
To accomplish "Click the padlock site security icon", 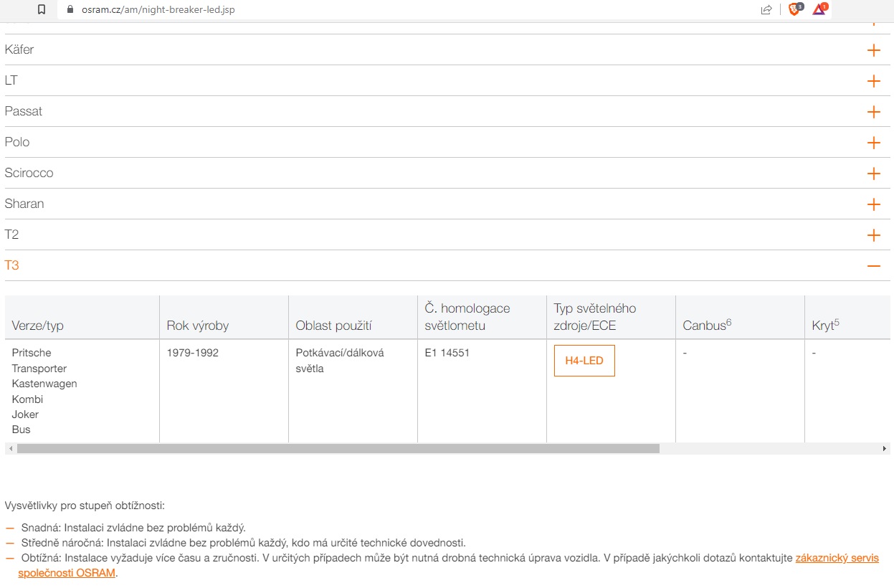I will [70, 9].
